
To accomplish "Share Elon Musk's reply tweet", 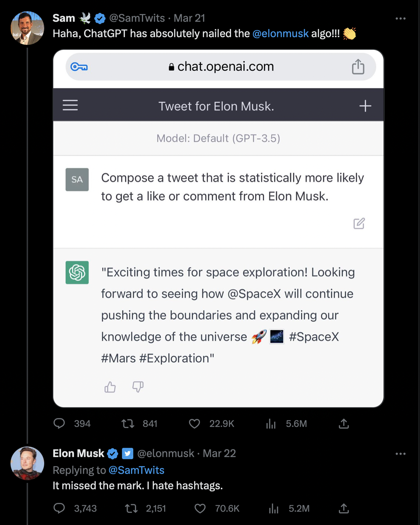I will click(x=344, y=508).
